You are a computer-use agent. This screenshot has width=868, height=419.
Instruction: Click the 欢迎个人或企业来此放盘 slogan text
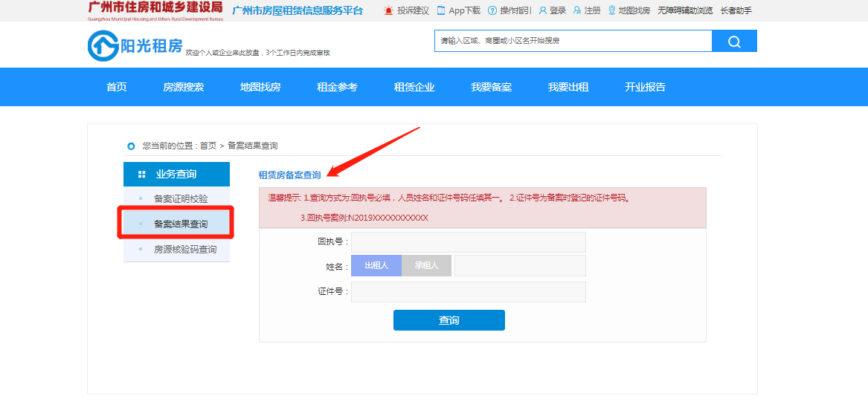[257, 53]
